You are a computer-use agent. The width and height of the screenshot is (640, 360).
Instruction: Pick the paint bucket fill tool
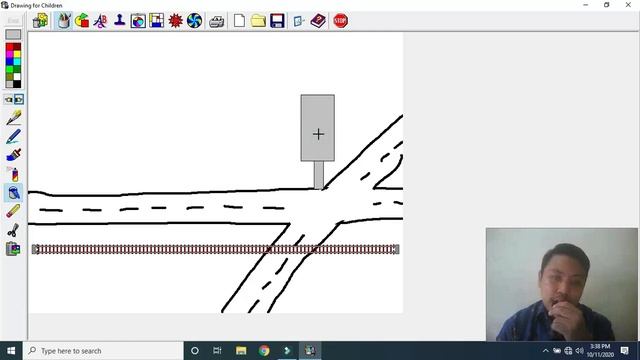pos(13,193)
